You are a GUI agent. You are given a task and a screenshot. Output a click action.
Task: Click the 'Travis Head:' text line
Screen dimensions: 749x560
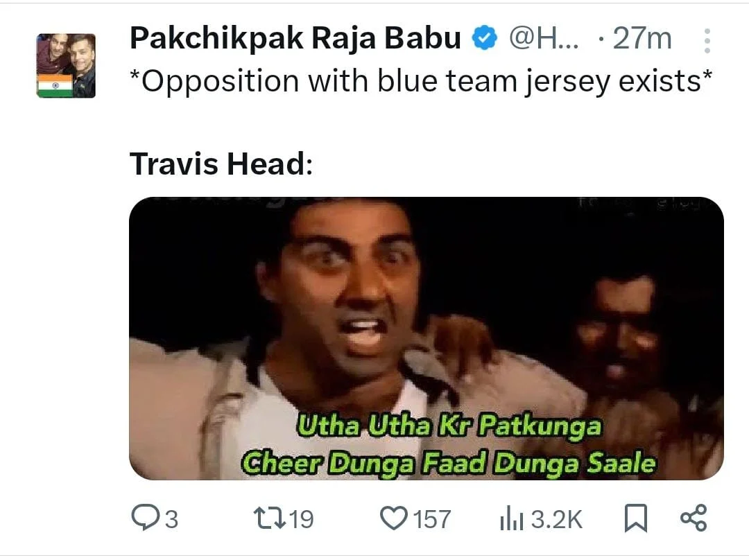click(221, 164)
